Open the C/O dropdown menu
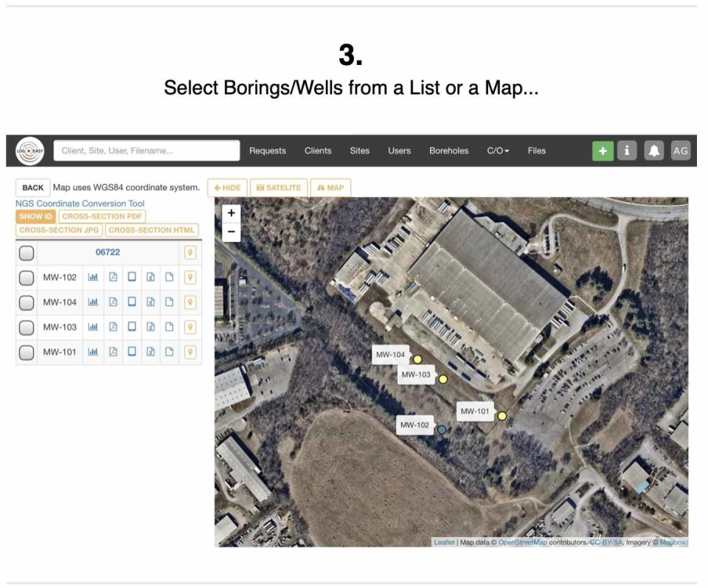Viewport: 708px width, 588px height. coord(498,151)
